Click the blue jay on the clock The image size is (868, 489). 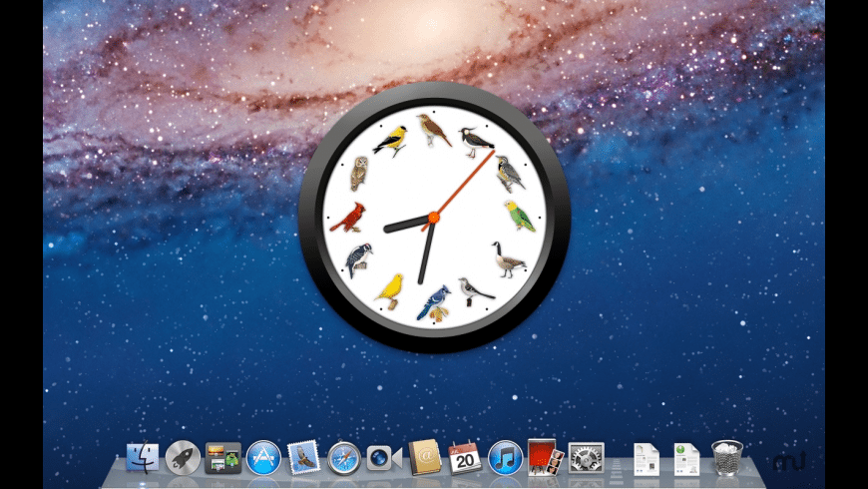435,304
